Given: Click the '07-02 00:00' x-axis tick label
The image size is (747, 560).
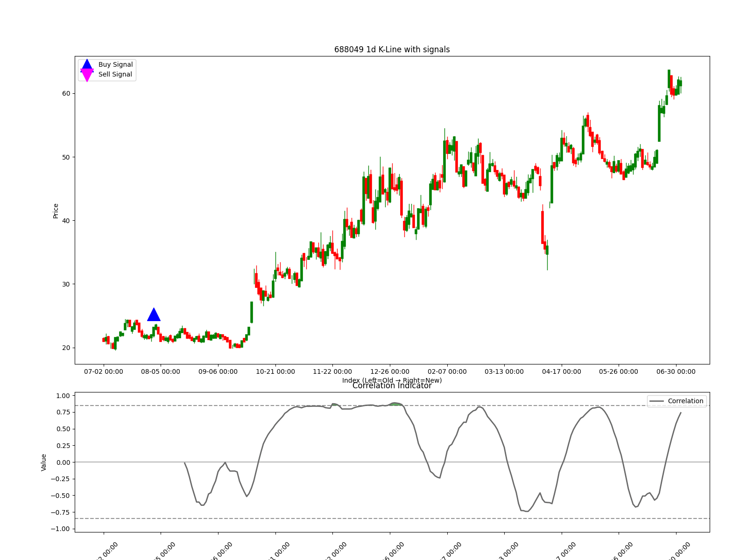Looking at the screenshot, I should (104, 371).
